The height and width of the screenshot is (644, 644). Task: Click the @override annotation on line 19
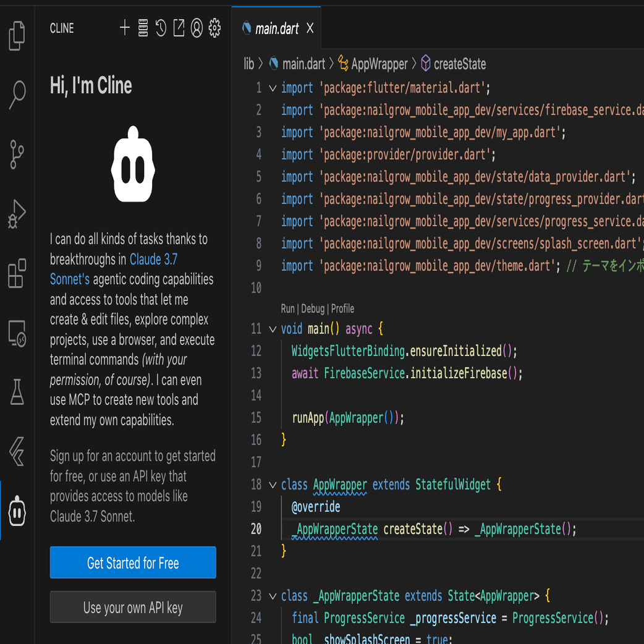(315, 507)
